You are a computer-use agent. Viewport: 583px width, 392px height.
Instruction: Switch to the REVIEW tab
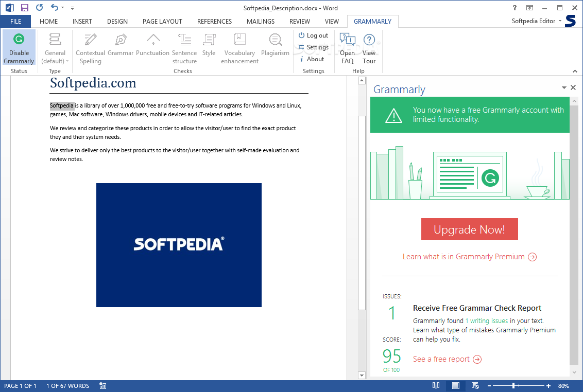click(x=300, y=21)
